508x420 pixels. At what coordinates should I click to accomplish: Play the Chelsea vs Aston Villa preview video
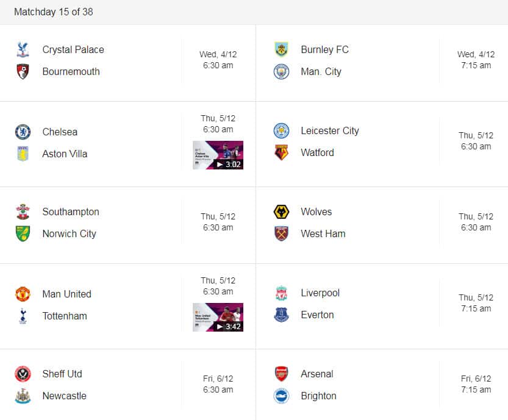[x=218, y=155]
